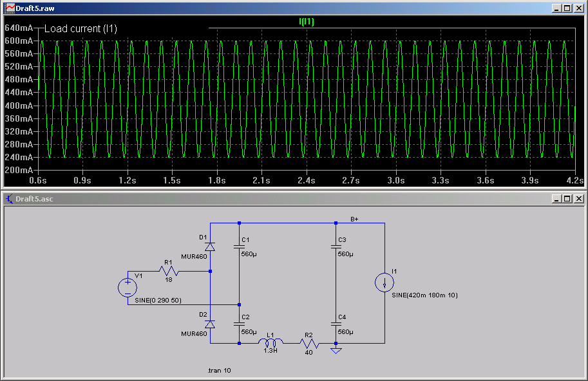Close the Draft5.asc schematic window
This screenshot has width=588, height=381.
click(x=578, y=199)
